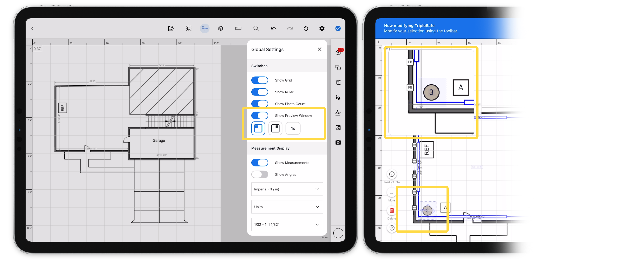Select the text box tool icon
This screenshot has width=644, height=262.
[338, 83]
